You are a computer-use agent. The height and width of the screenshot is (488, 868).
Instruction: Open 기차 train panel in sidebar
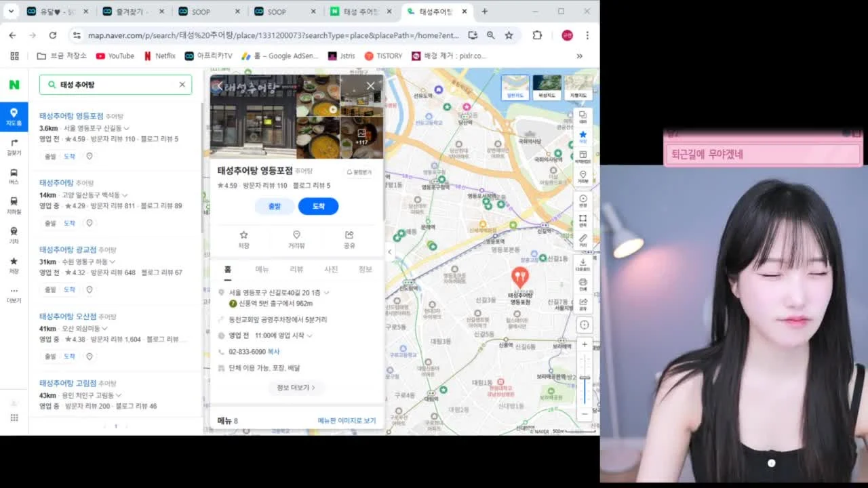14,235
